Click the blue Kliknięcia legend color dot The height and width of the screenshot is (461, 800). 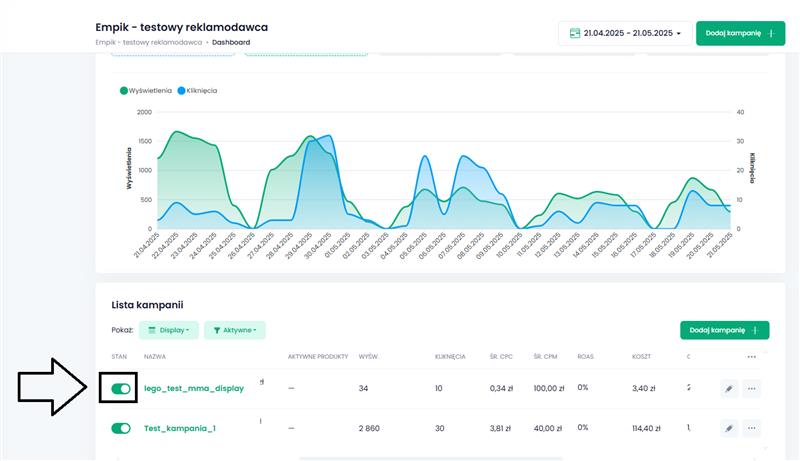point(182,90)
